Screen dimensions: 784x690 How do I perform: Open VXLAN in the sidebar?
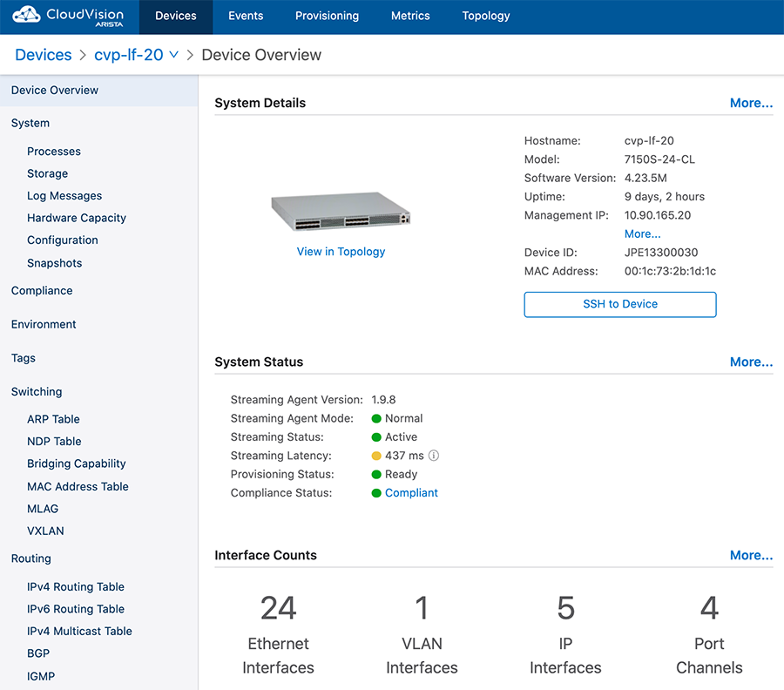pyautogui.click(x=45, y=531)
